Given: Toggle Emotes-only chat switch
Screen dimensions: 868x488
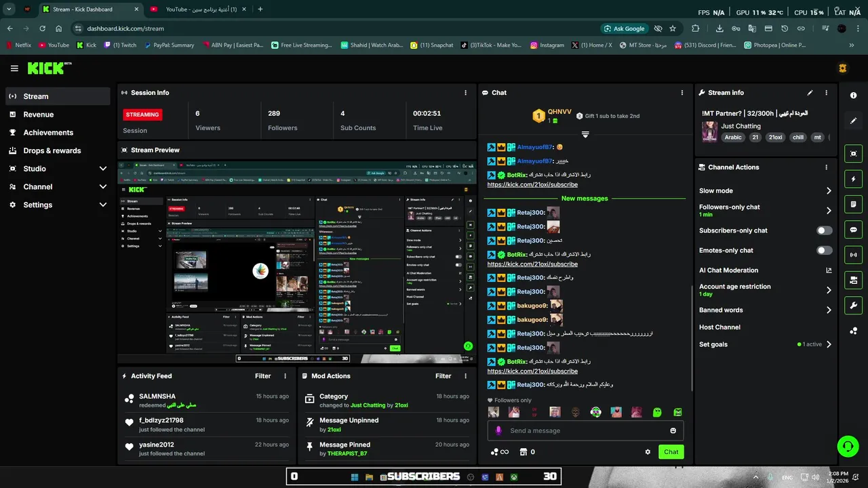Looking at the screenshot, I should click(x=824, y=251).
